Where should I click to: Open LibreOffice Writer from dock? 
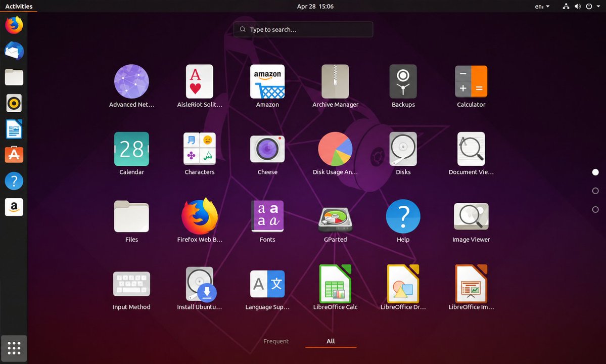[14, 129]
